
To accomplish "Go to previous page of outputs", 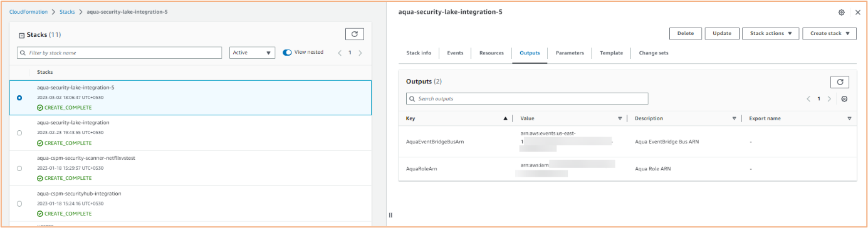I will [808, 99].
